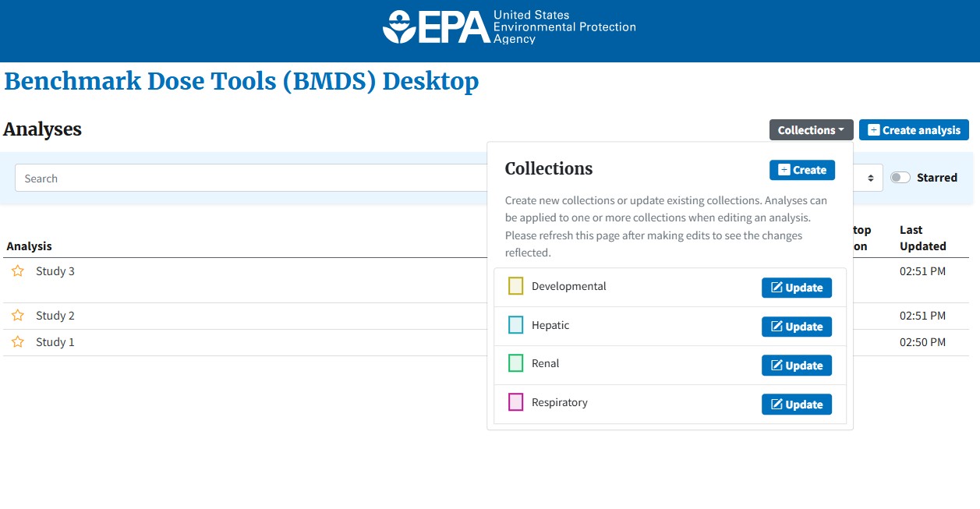980x509 pixels.
Task: Star the Study 1 analysis
Action: pos(18,342)
